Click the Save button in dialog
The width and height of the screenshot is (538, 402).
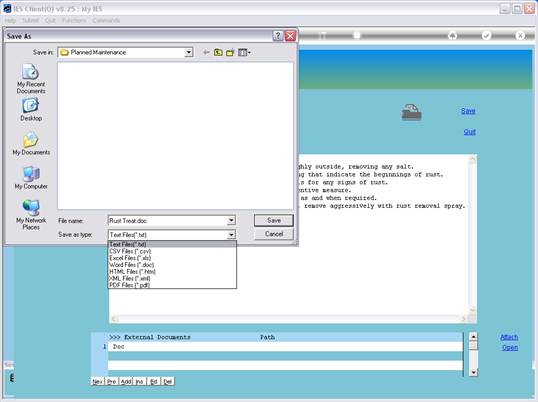tap(274, 221)
